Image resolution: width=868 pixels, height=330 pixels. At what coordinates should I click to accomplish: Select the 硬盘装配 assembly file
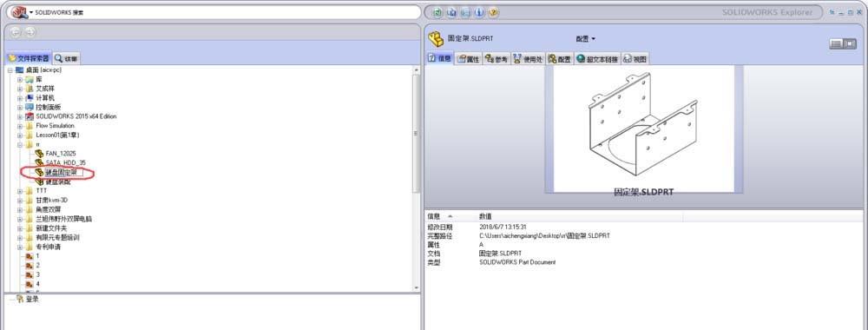57,181
